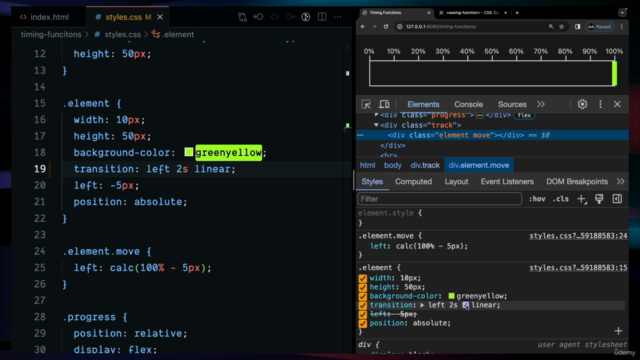Screen dimensions: 640x360
Task: Close the styles.css editor tab
Action: pos(160,17)
